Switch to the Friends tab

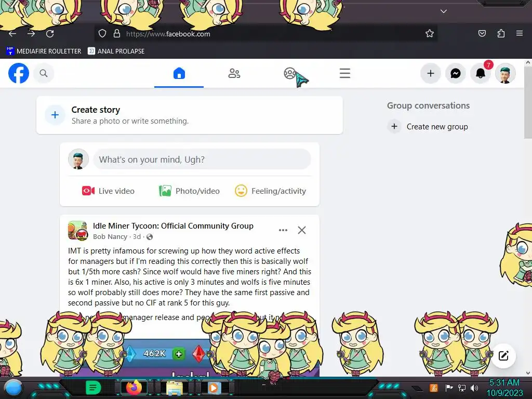click(x=234, y=73)
